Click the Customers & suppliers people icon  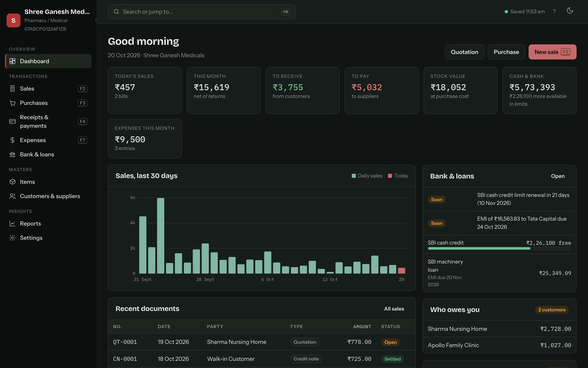click(x=12, y=196)
